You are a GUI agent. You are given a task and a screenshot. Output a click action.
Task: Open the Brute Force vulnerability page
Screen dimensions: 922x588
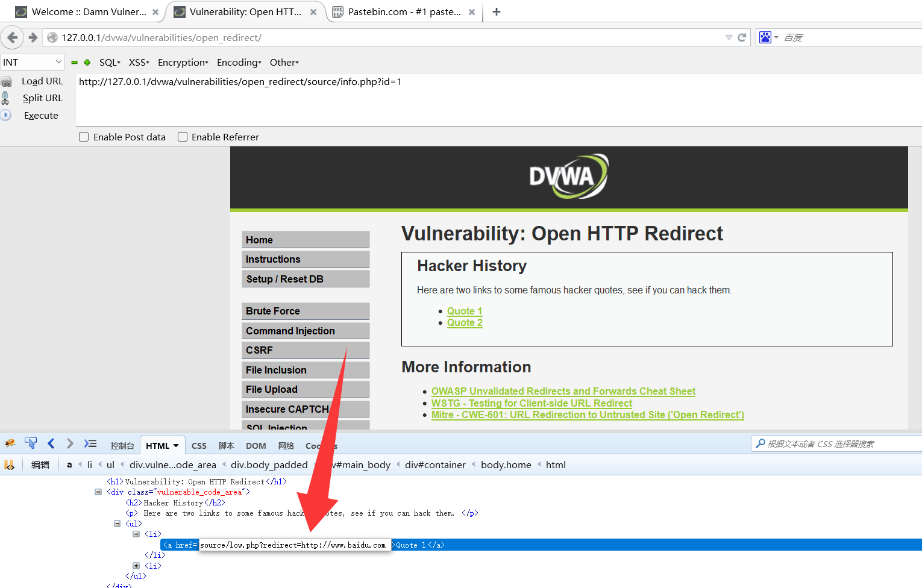coord(306,311)
